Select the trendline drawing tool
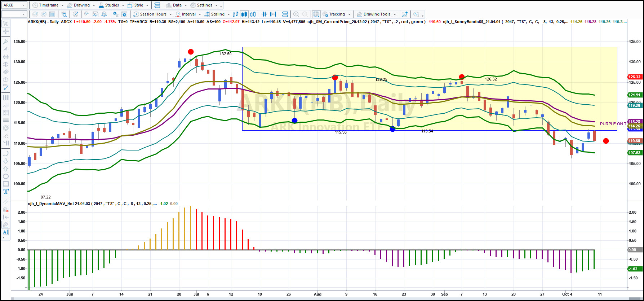 (6, 87)
